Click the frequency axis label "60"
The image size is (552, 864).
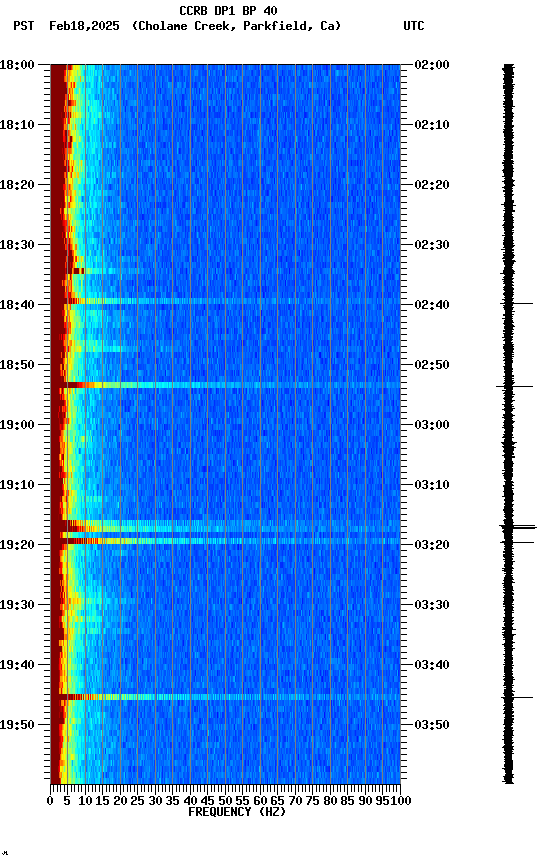pos(260,801)
